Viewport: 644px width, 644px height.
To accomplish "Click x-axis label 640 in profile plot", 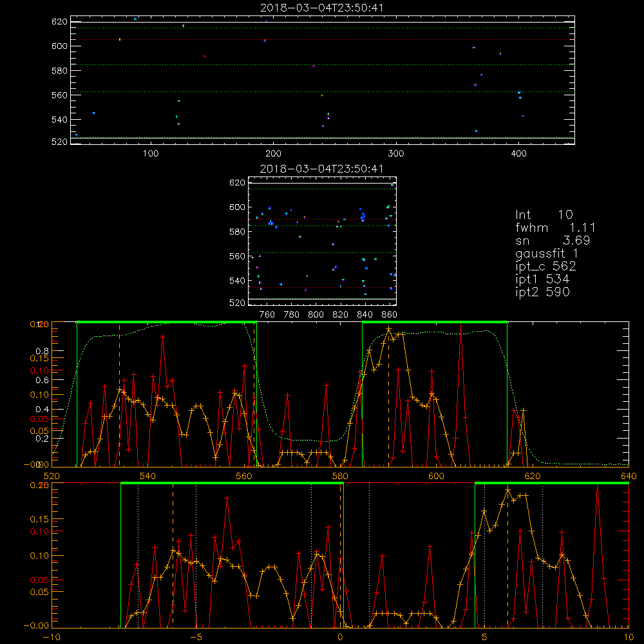I will (629, 476).
